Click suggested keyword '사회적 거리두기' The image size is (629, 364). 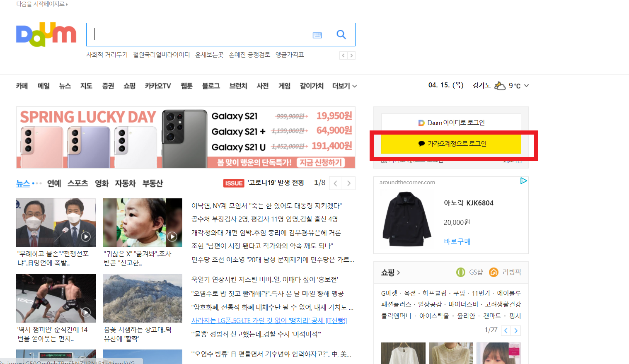click(107, 55)
